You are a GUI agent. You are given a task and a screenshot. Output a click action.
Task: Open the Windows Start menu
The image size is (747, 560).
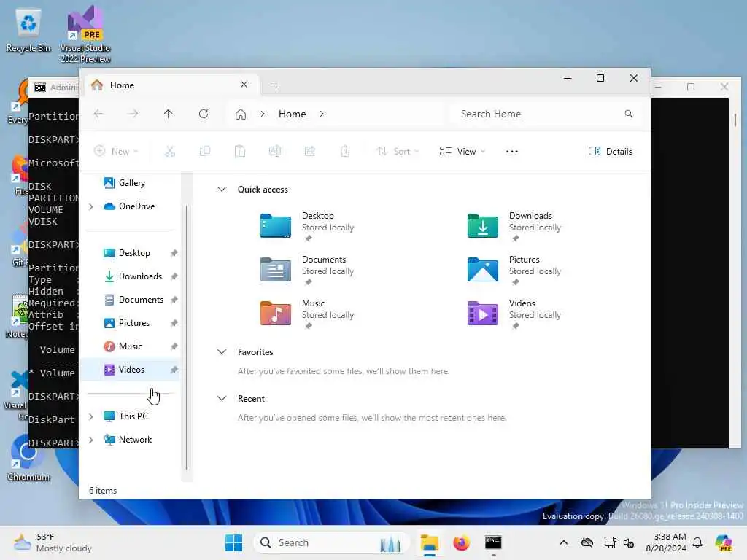pos(233,542)
